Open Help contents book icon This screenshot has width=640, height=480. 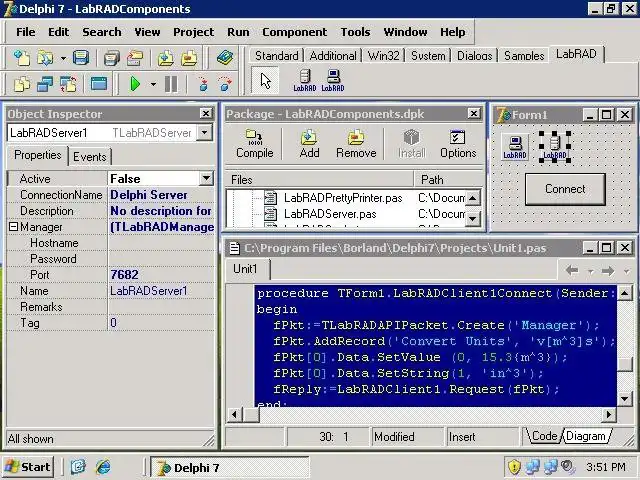[224, 58]
